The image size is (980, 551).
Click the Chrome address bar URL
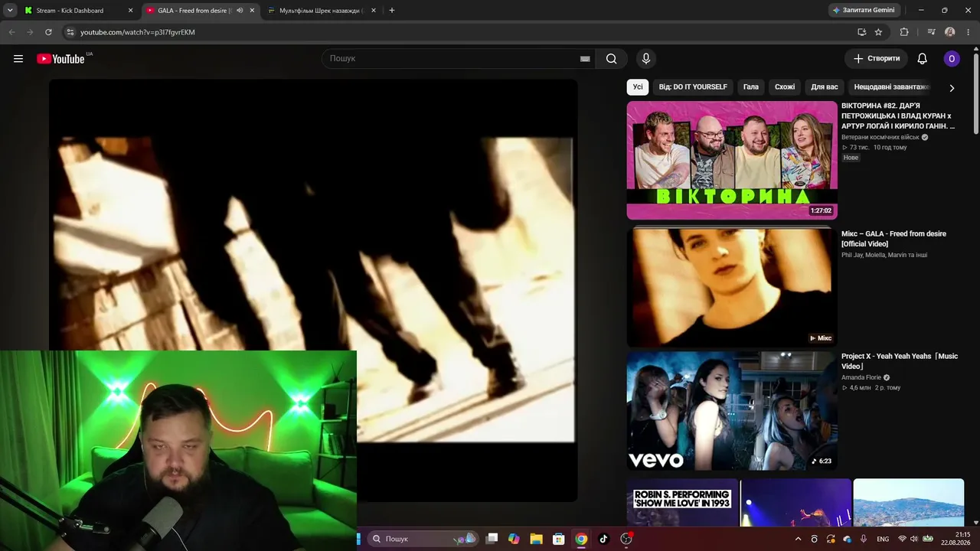coord(138,32)
